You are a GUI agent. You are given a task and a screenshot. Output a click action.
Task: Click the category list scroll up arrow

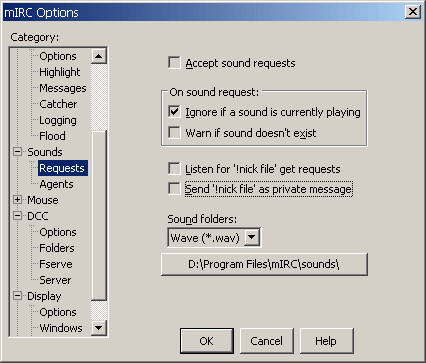[99, 56]
